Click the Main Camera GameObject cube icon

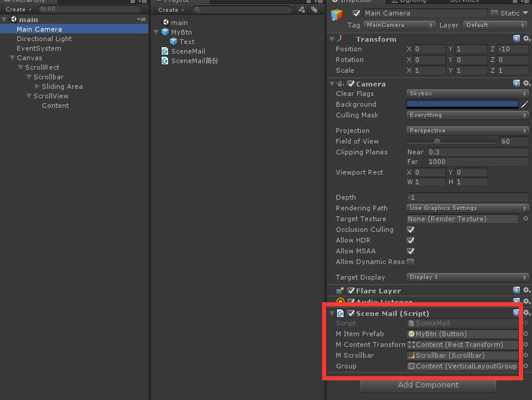point(337,15)
